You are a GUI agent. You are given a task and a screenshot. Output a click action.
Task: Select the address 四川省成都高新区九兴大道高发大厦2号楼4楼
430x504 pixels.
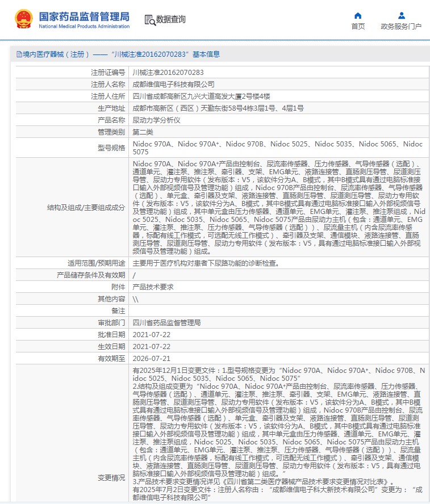pyautogui.click(x=201, y=96)
